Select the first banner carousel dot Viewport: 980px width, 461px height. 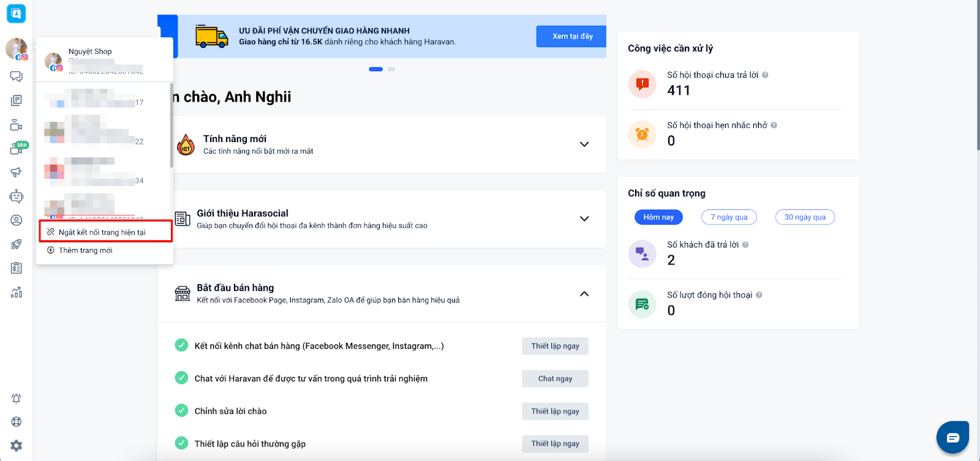click(x=376, y=69)
